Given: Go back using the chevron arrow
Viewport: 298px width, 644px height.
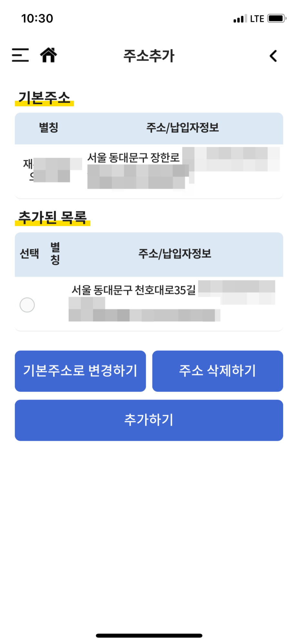Looking at the screenshot, I should (x=273, y=56).
